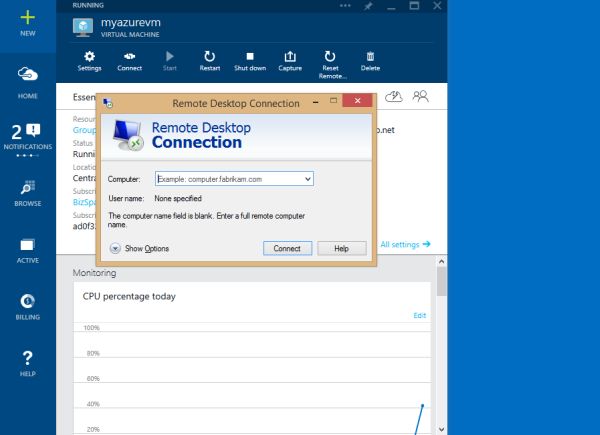
Task: Click the myazurevm blade title text
Action: 131,23
